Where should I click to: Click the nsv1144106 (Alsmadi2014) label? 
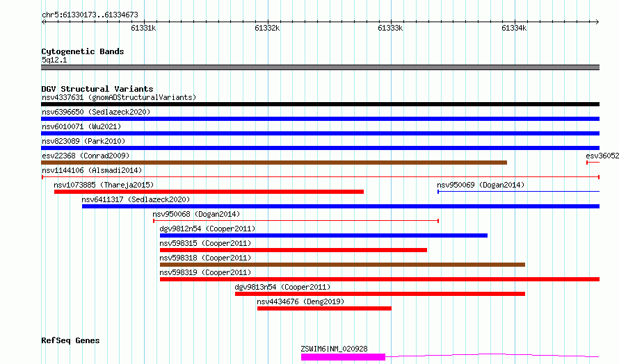(92, 170)
